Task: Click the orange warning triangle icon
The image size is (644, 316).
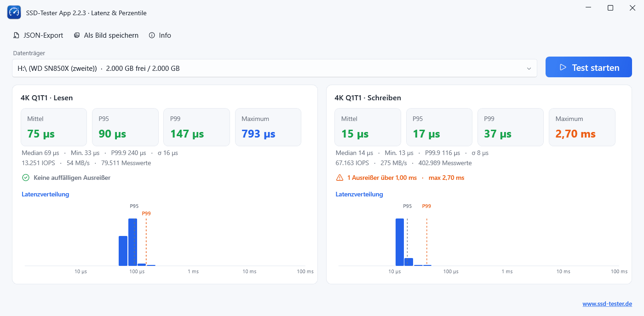Action: pyautogui.click(x=339, y=178)
